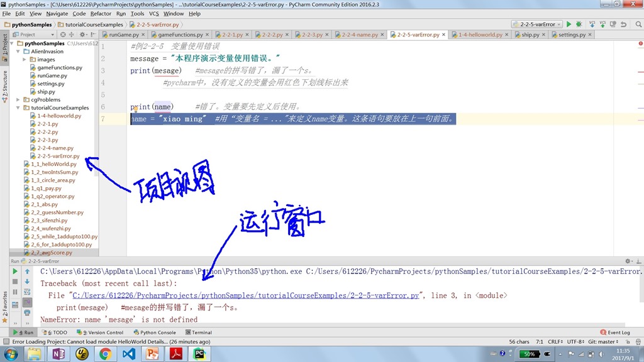Collapse the AlienInvasion folder
The height and width of the screenshot is (362, 644).
pyautogui.click(x=18, y=52)
